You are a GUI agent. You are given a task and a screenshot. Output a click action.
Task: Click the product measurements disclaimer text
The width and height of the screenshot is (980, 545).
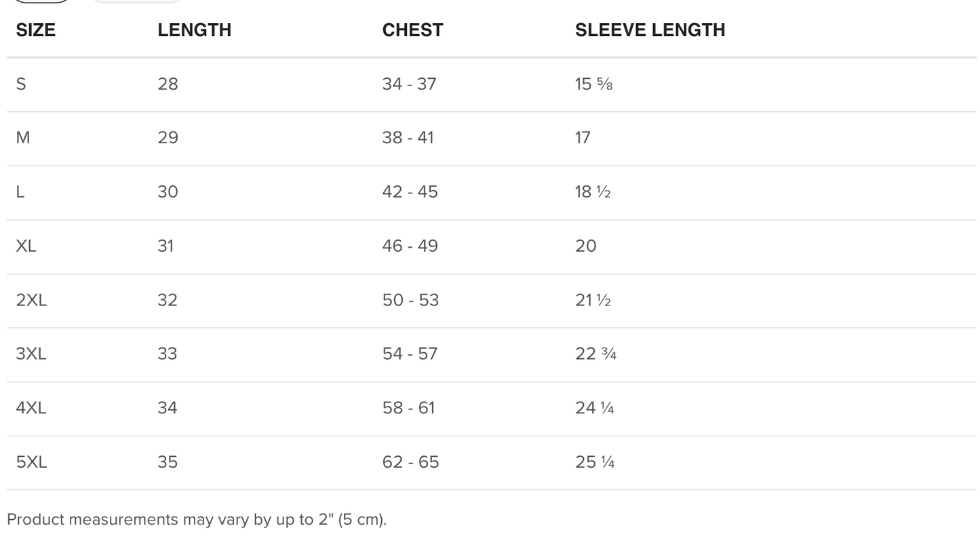(197, 520)
